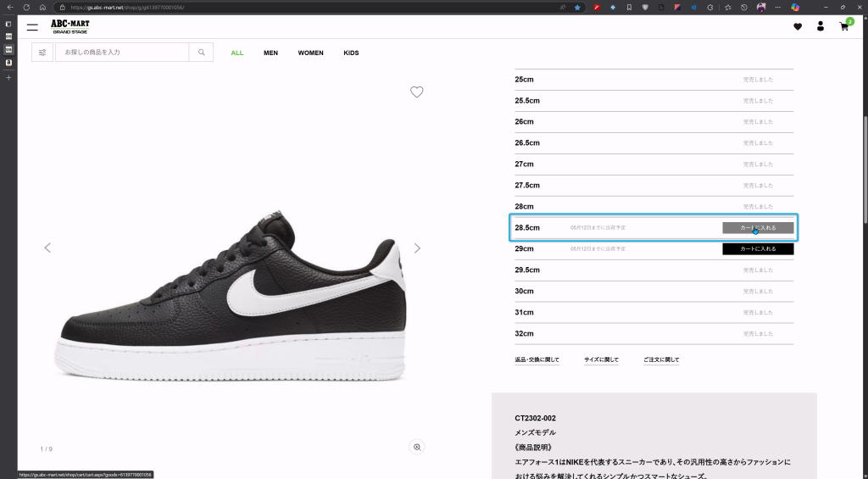
Task: Go to ABC-MART Grand Stage home via logo
Action: coord(70,26)
